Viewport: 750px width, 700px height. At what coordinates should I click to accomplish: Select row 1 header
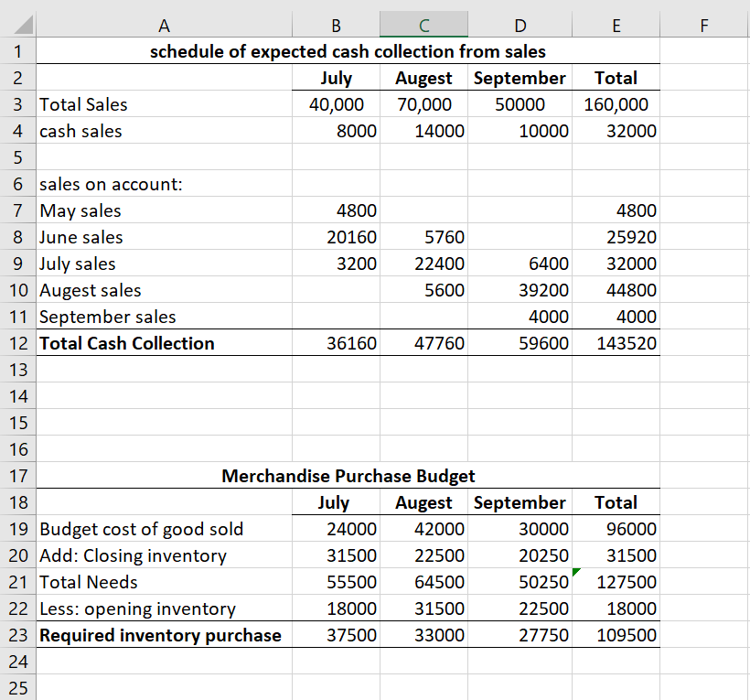click(17, 51)
